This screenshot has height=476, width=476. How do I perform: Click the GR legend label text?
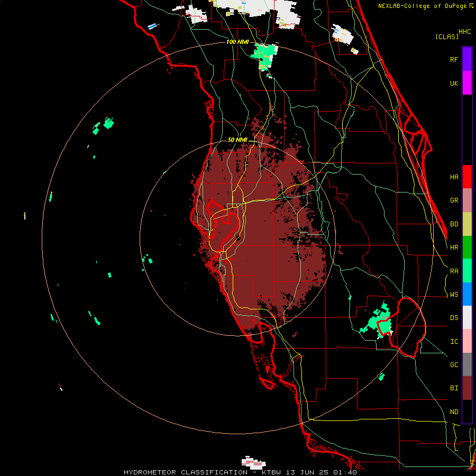pos(454,200)
